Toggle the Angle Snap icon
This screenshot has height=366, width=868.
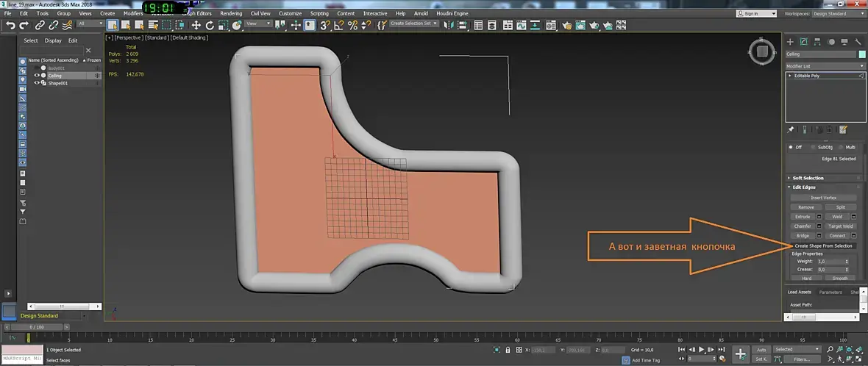(x=339, y=25)
